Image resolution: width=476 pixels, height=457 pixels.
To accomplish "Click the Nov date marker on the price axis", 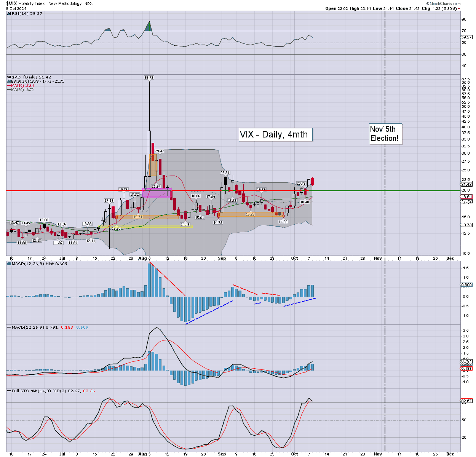I will coord(378,258).
